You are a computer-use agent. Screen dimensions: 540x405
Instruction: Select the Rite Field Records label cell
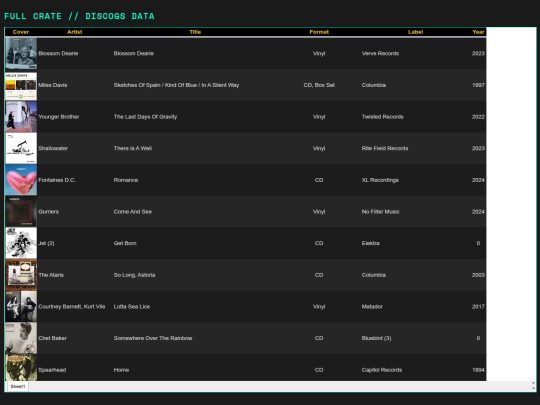click(385, 148)
